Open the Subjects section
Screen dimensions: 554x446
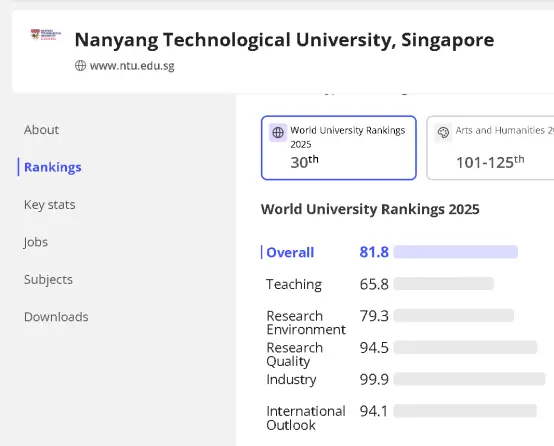tap(48, 280)
